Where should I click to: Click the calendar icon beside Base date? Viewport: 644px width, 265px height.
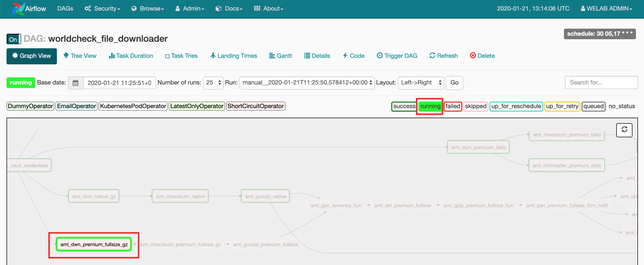[75, 83]
